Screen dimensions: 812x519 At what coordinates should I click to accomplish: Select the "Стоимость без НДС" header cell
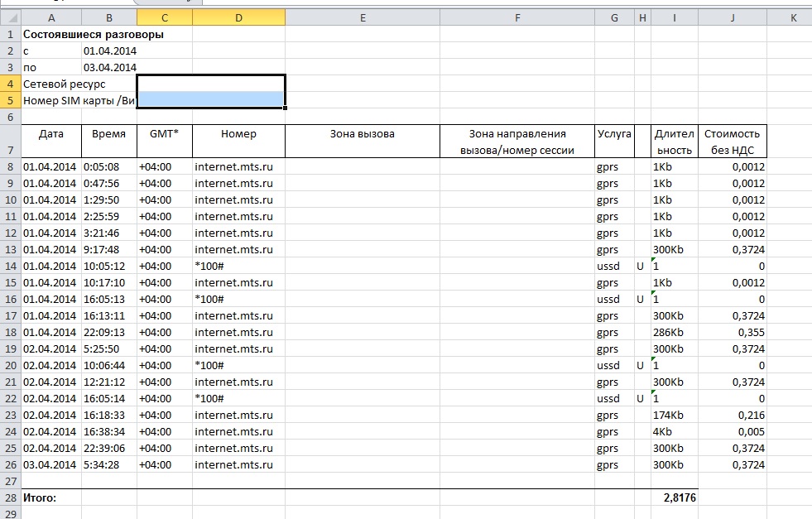732,142
